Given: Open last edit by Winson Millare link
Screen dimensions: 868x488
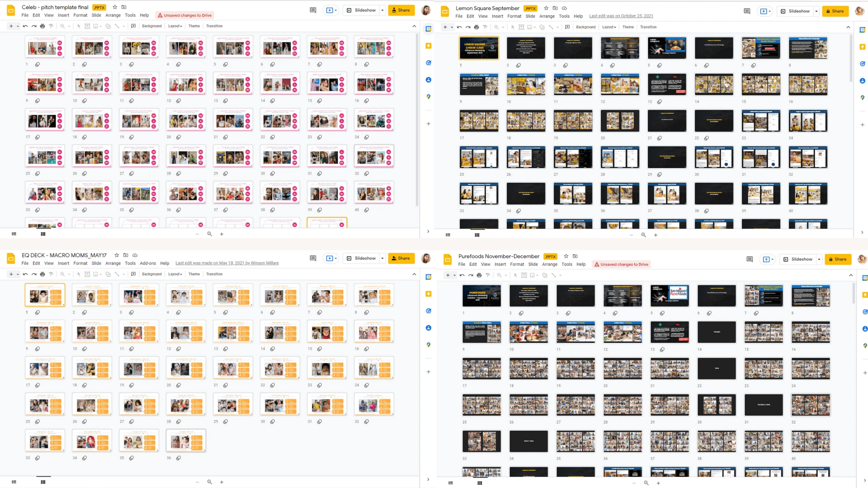Looking at the screenshot, I should pyautogui.click(x=227, y=263).
